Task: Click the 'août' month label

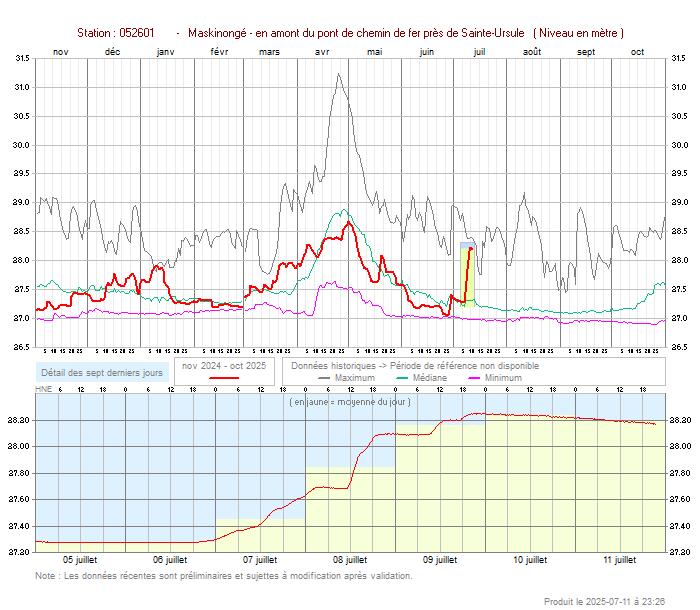Action: point(532,52)
